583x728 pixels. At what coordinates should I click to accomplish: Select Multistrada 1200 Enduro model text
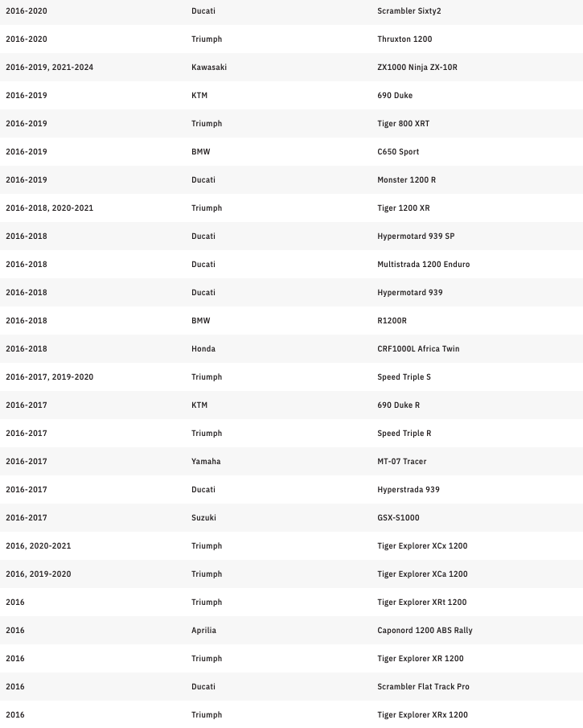click(x=423, y=265)
